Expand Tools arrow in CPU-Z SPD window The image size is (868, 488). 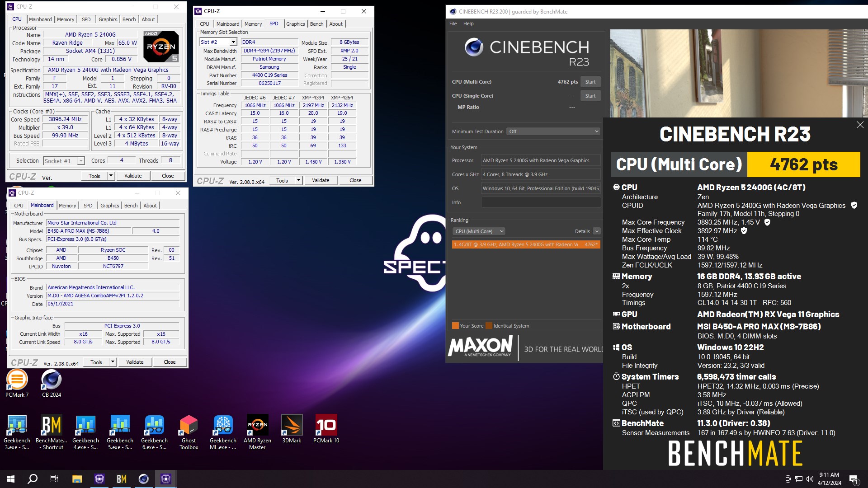[298, 180]
